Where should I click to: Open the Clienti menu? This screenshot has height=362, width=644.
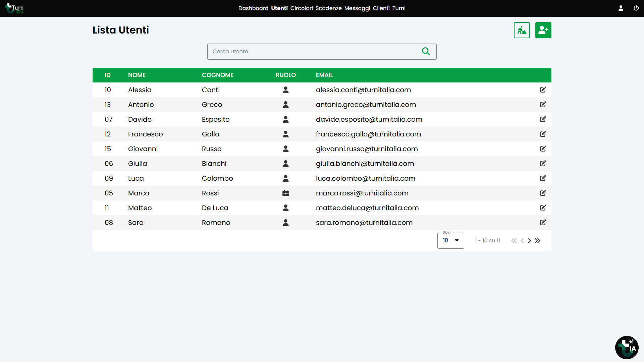[x=381, y=8]
